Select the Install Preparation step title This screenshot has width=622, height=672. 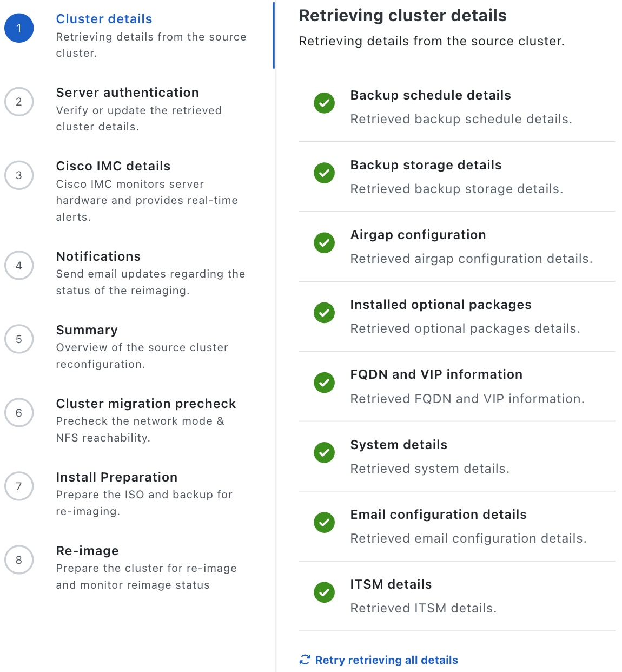pyautogui.click(x=117, y=477)
